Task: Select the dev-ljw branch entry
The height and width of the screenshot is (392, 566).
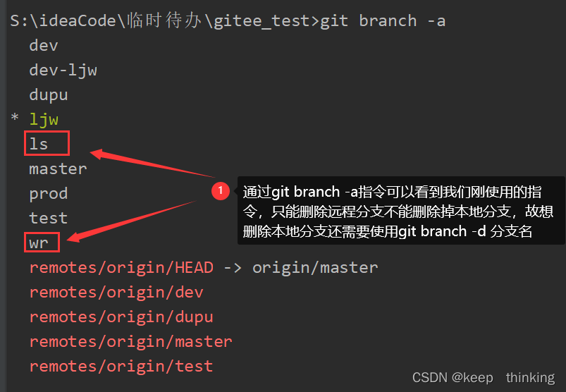Action: click(x=63, y=71)
